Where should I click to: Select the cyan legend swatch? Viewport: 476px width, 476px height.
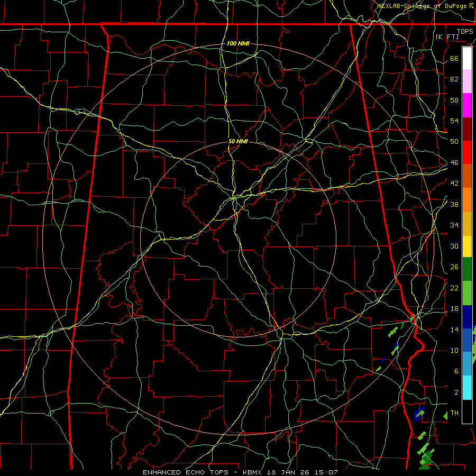(467, 388)
